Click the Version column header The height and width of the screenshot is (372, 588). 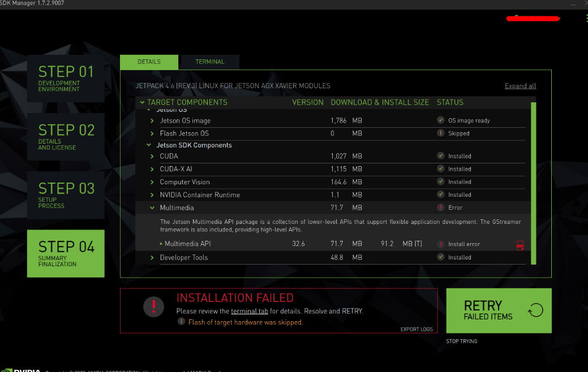307,102
